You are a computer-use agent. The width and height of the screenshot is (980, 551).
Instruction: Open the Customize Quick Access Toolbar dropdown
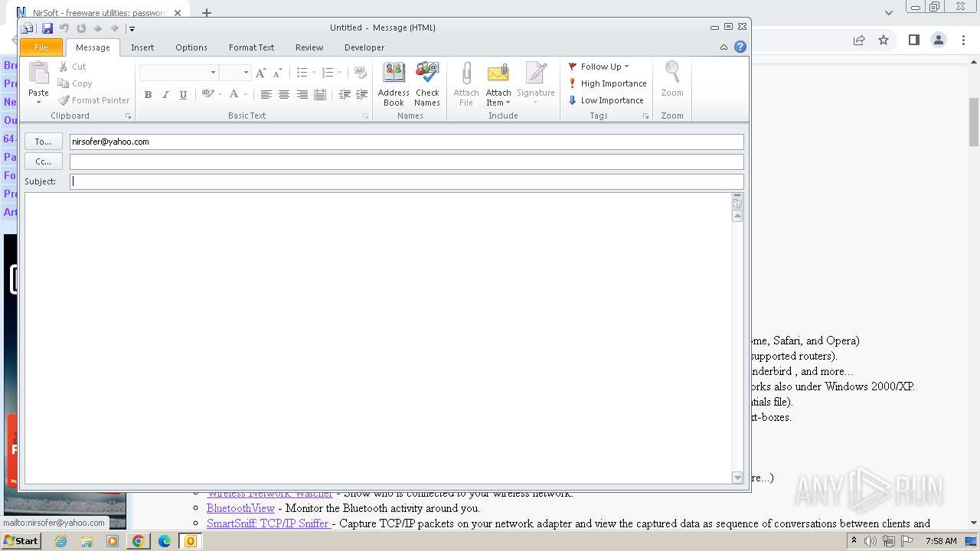[132, 29]
